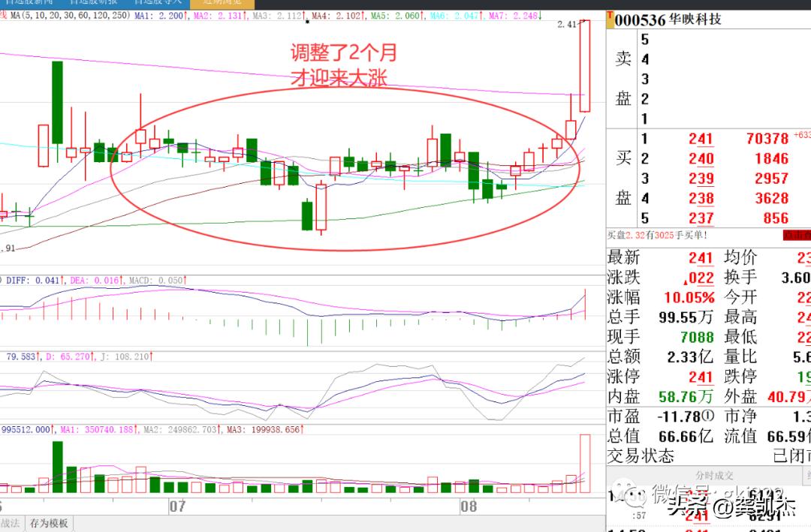This screenshot has height=532, width=811.
Task: Click the MA7: 2.248 readout
Action: tap(515, 16)
